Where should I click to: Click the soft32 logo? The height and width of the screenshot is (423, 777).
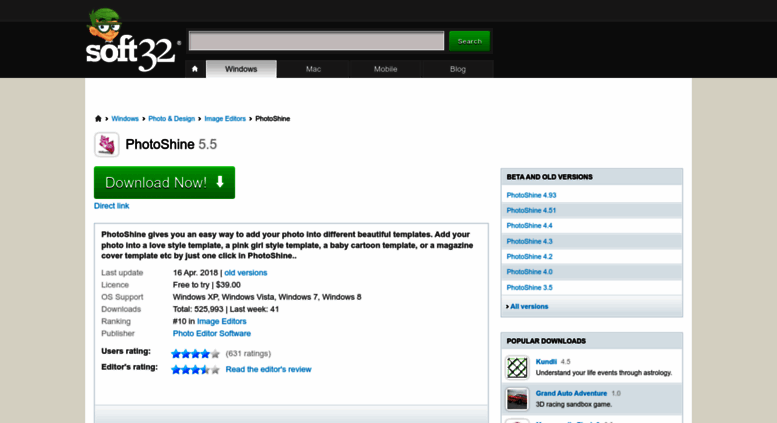[131, 41]
